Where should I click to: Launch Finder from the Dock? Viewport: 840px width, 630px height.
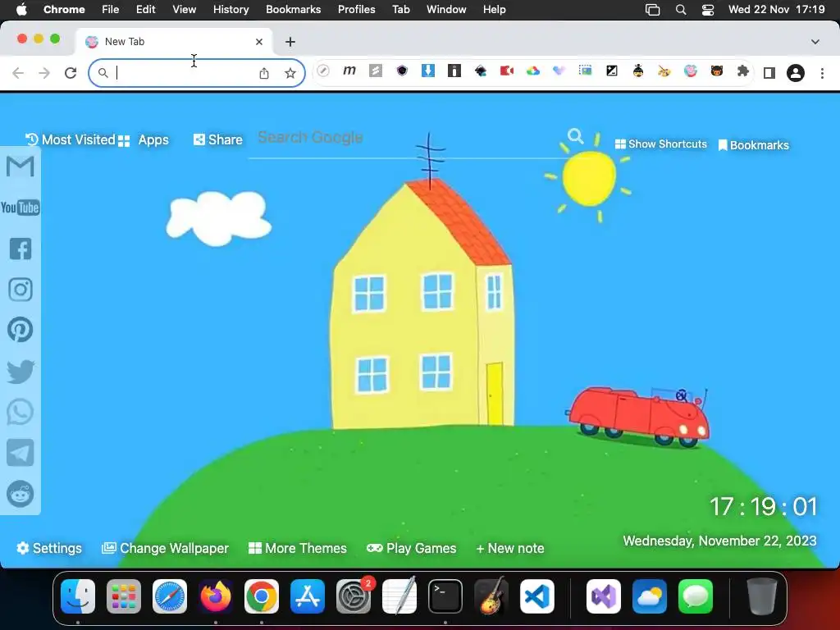pos(78,596)
